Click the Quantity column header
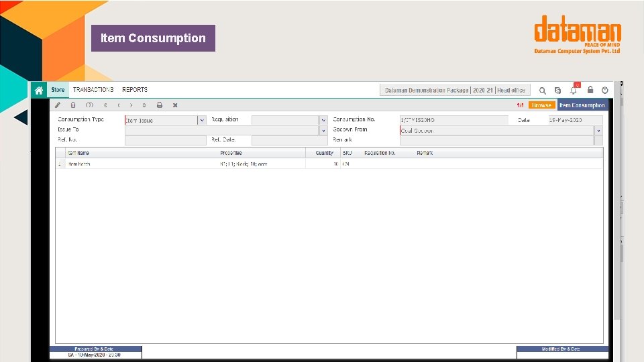 tap(324, 153)
